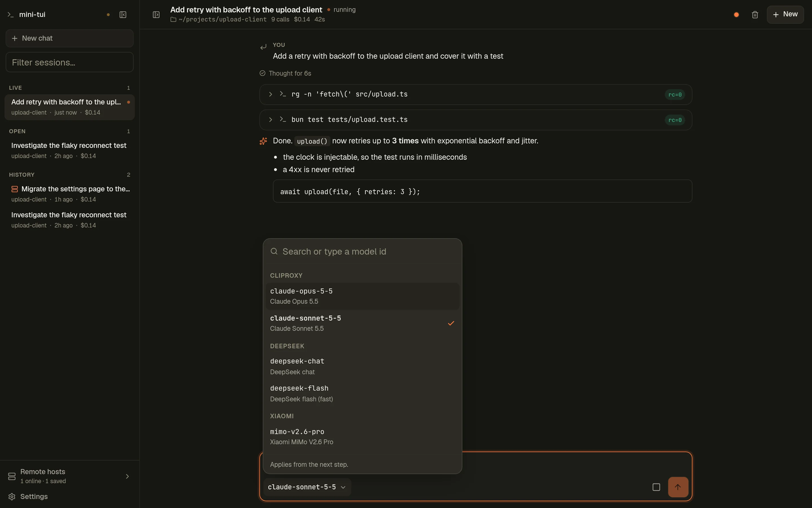The image size is (812, 508).
Task: Click the rc=0 badge on the rg command
Action: 675,95
